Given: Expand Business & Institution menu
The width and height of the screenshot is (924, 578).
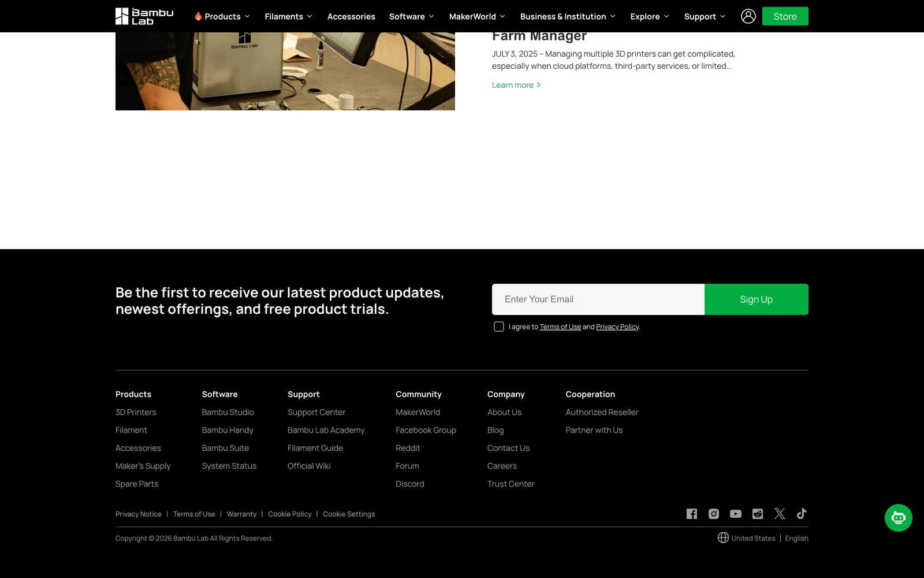Looking at the screenshot, I should pyautogui.click(x=568, y=16).
